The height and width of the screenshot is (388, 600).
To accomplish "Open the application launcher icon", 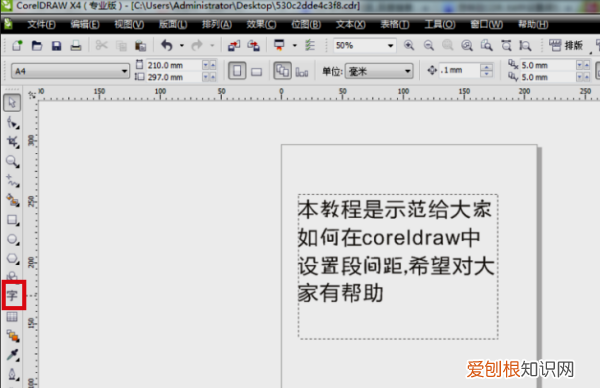I will point(279,46).
